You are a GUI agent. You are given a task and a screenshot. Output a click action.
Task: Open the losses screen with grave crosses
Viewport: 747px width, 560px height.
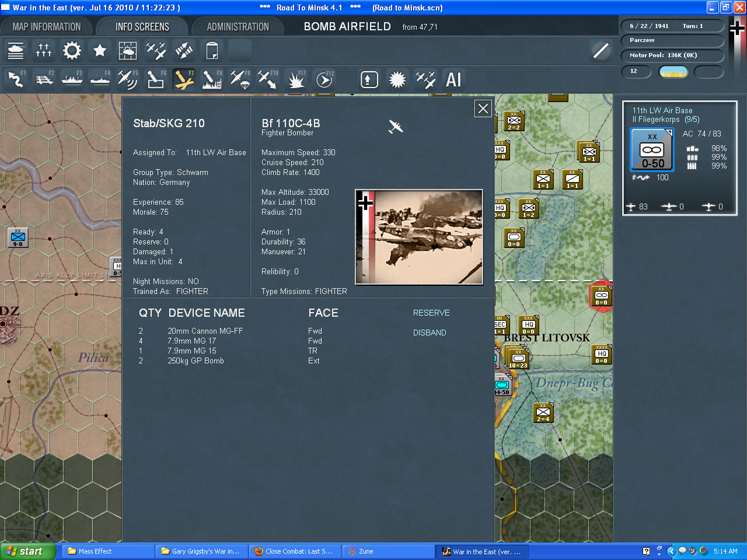(x=44, y=51)
